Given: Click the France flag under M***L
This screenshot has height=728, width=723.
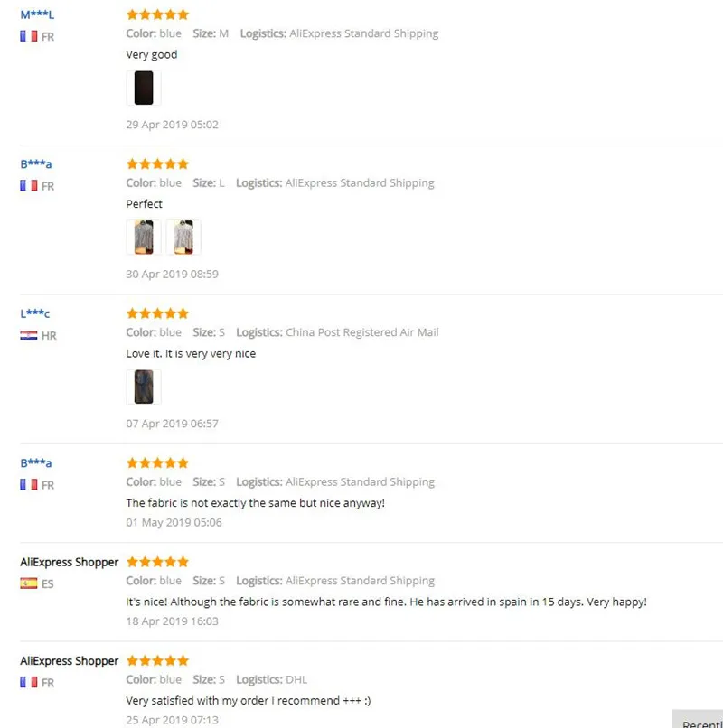Looking at the screenshot, I should click(x=28, y=36).
